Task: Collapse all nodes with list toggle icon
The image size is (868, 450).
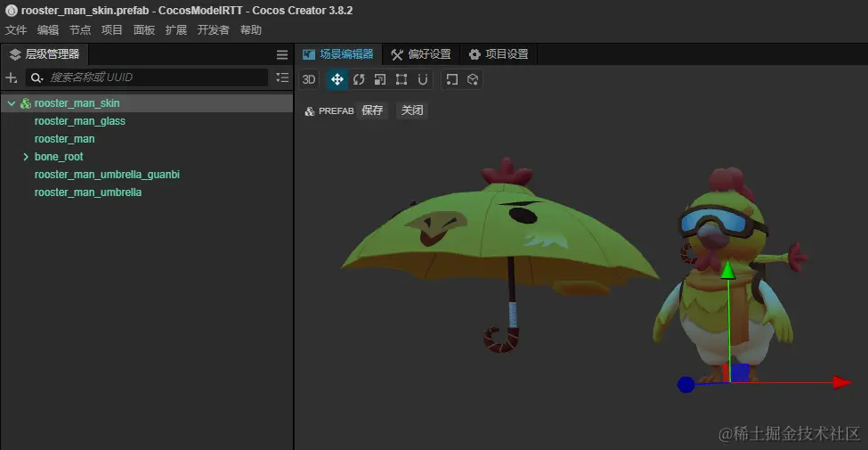Action: point(282,78)
